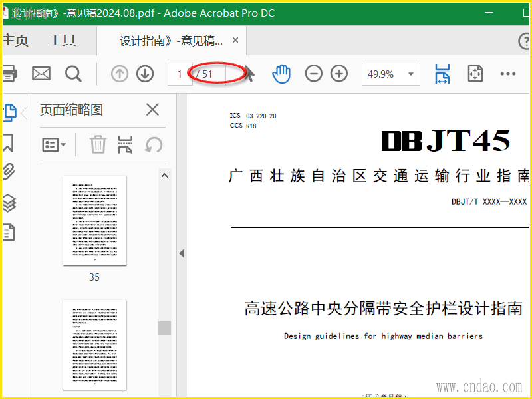
Task: Click the English subtitle Design guidelines text
Action: pyautogui.click(x=384, y=336)
